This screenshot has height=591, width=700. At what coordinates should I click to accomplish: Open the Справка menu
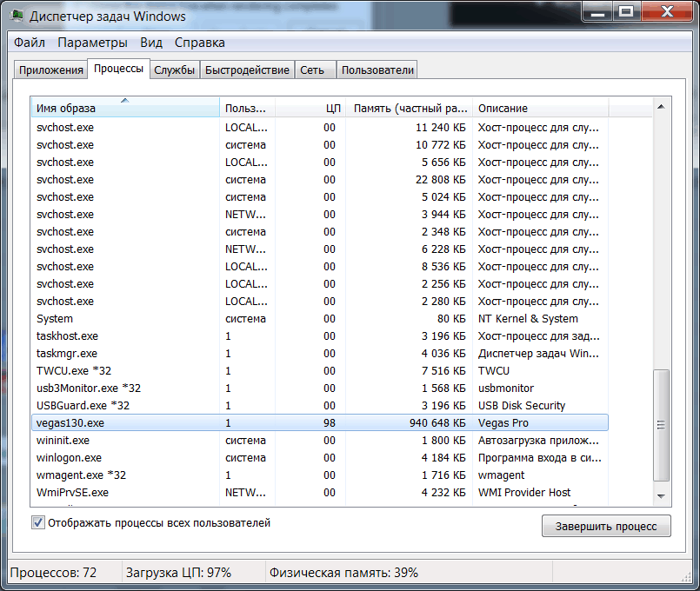coord(199,43)
